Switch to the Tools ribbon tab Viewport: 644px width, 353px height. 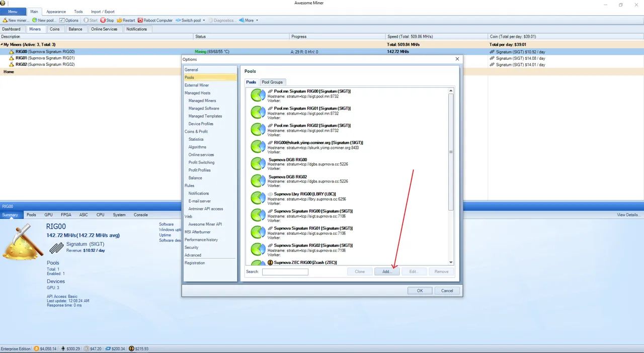click(78, 12)
